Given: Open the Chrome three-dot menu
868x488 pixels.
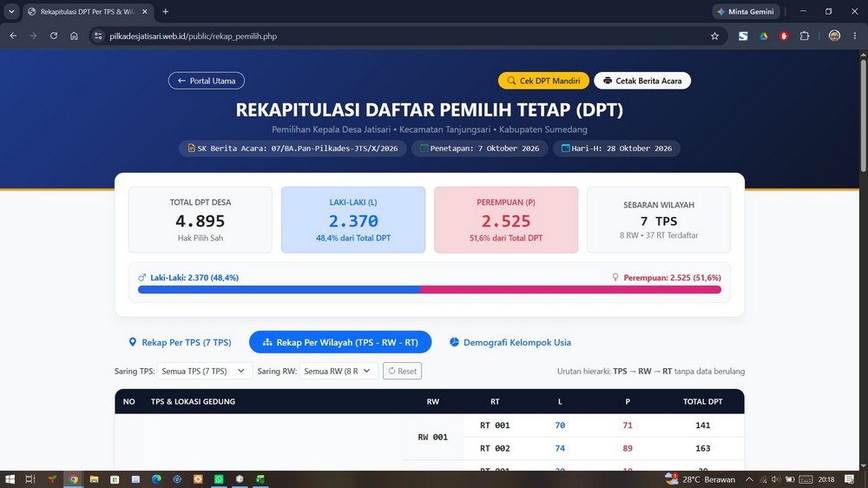Looking at the screenshot, I should (855, 36).
